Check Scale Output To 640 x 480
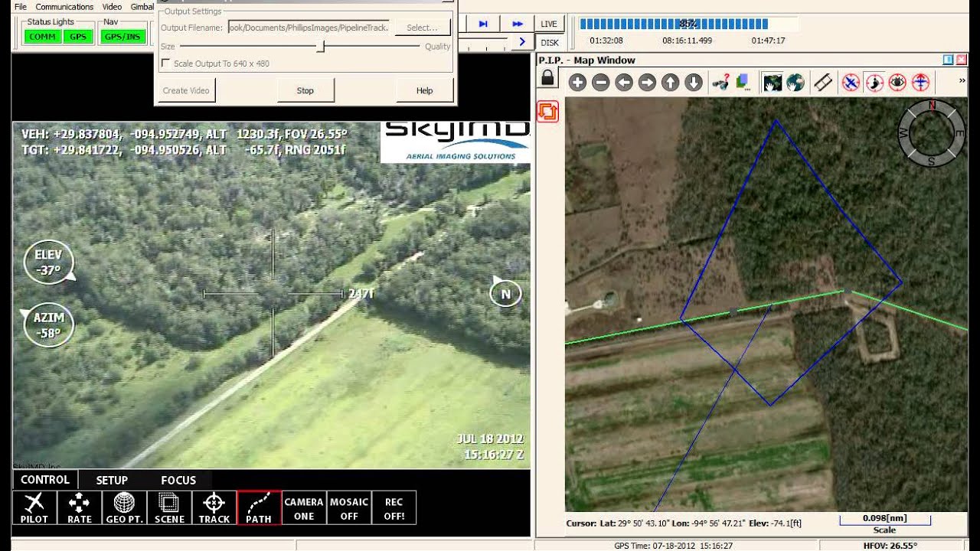Viewport: 980px width, 551px height. pos(165,64)
